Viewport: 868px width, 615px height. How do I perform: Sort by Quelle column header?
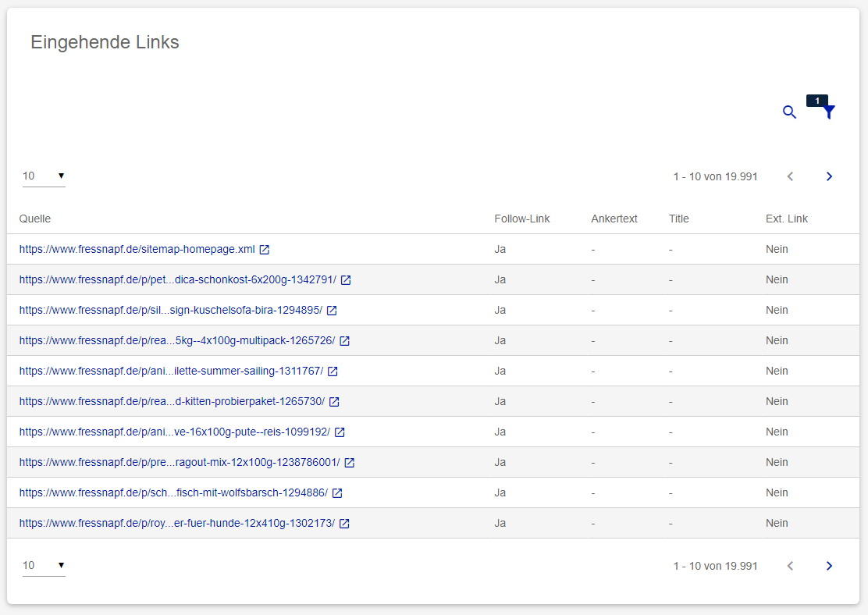point(35,219)
